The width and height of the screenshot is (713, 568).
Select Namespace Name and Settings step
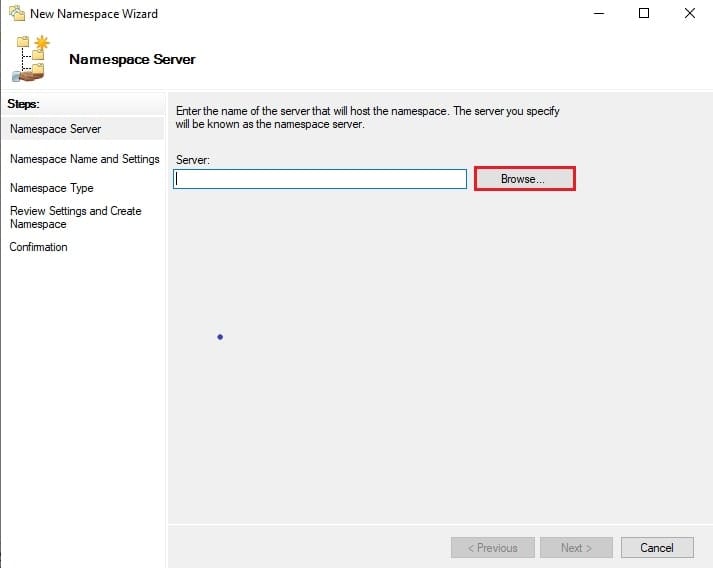pyautogui.click(x=85, y=159)
